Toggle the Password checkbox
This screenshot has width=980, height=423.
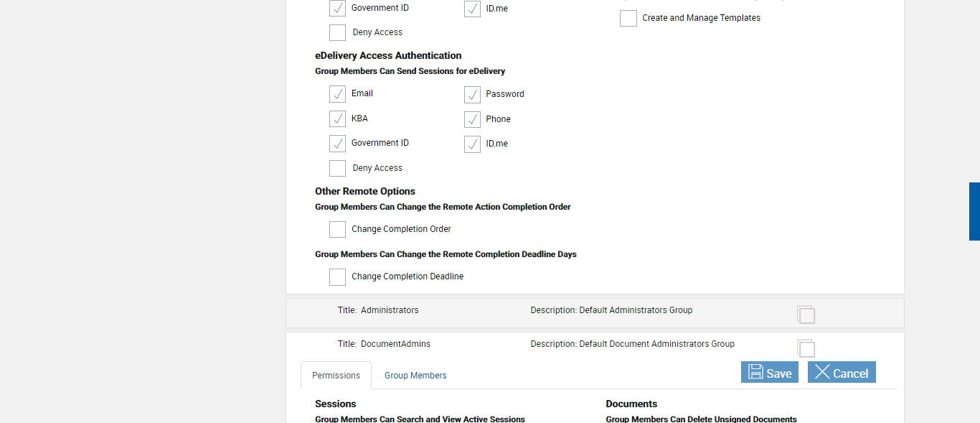point(472,95)
